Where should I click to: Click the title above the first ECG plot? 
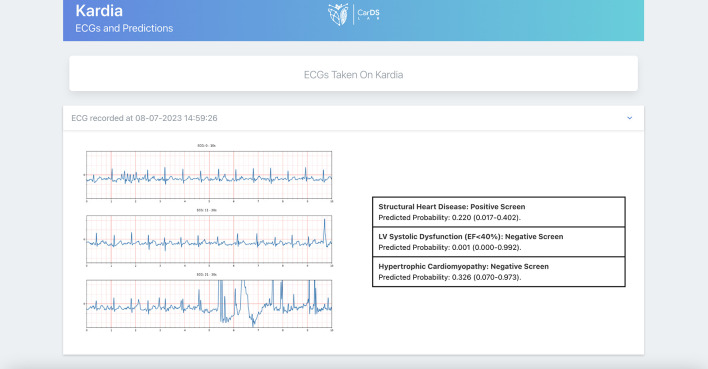[206, 146]
